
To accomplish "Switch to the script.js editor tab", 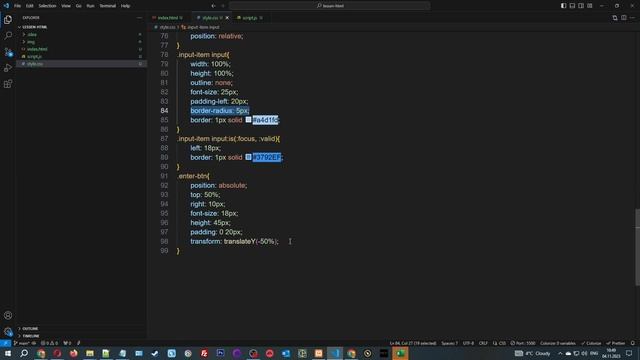I will point(250,18).
